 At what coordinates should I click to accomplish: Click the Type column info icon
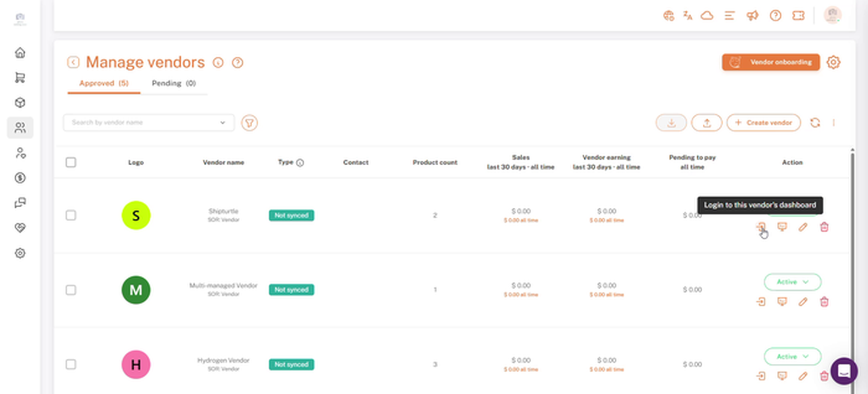[x=300, y=162]
